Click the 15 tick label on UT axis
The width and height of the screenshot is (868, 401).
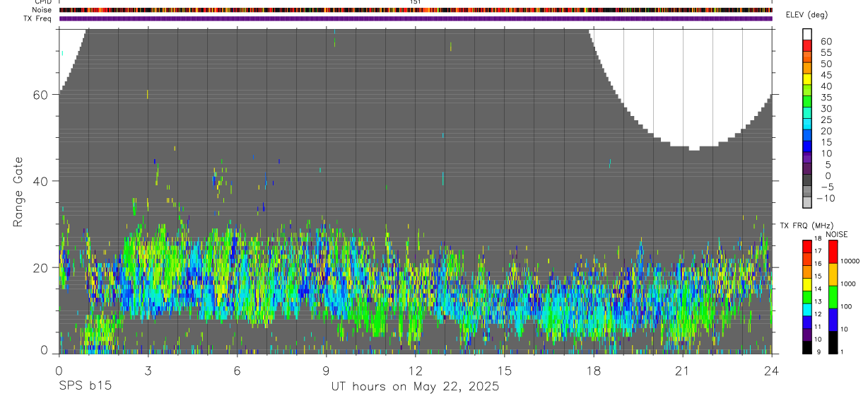point(504,371)
